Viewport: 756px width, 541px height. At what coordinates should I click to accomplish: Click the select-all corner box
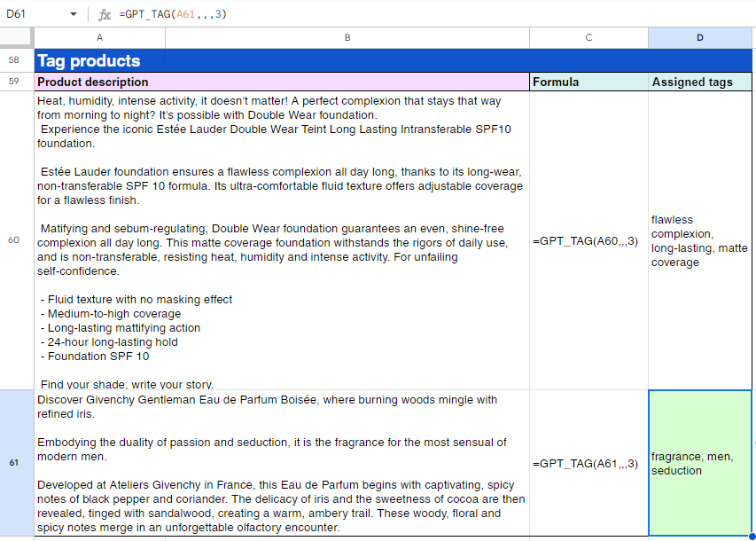[x=16, y=37]
